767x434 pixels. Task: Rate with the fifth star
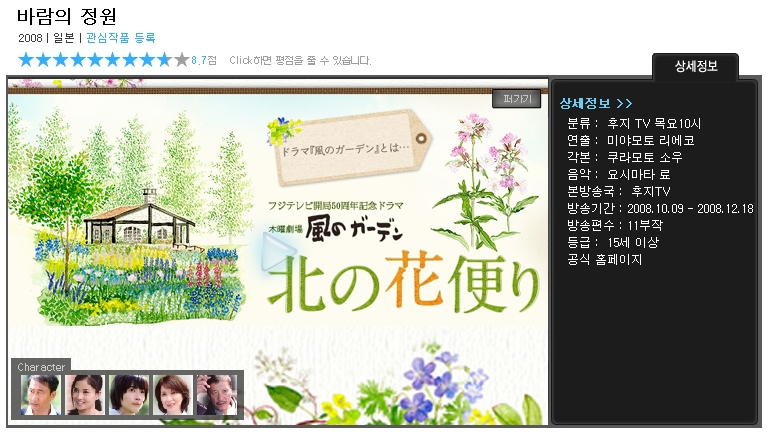click(x=95, y=60)
